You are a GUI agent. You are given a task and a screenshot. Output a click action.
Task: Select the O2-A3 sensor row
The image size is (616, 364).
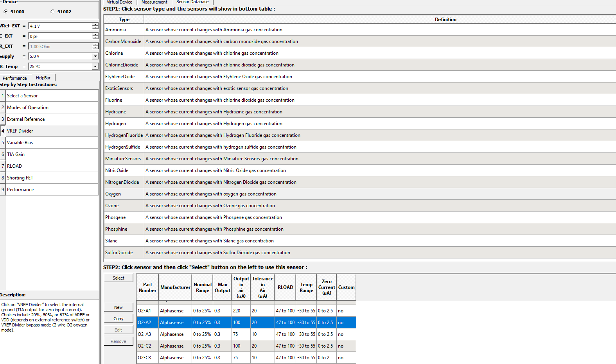point(246,334)
